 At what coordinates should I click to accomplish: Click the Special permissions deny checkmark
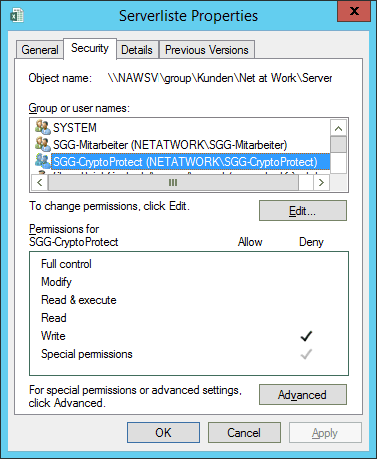(x=306, y=354)
